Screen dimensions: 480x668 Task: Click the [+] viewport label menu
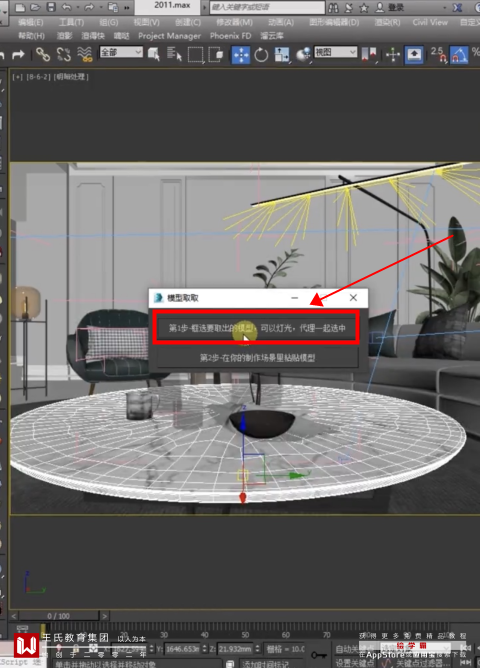point(17,77)
